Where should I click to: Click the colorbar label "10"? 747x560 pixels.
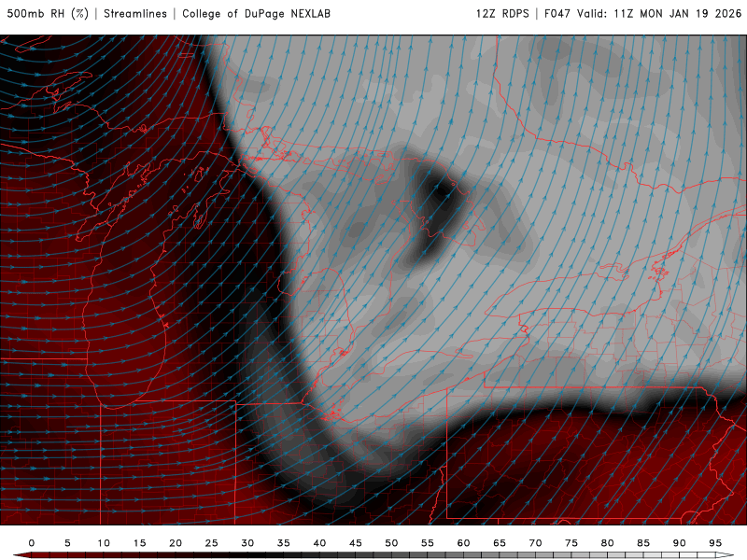coord(104,543)
